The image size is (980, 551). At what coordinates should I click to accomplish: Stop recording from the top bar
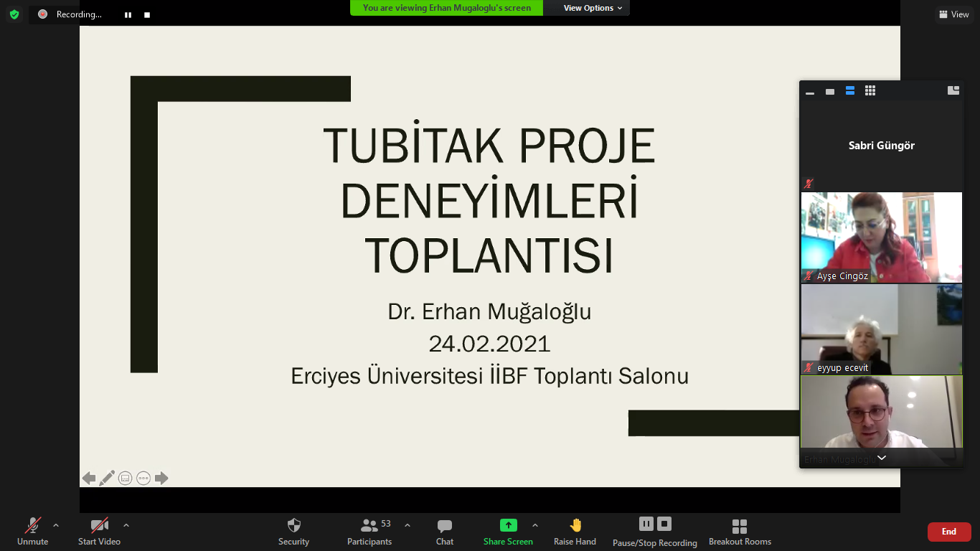[147, 14]
